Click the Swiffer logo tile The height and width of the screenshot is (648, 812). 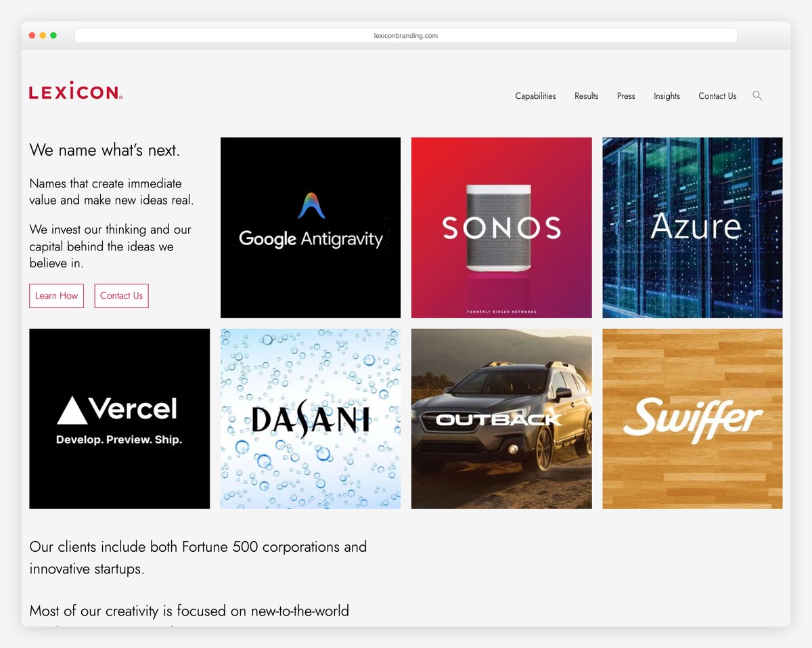(x=692, y=418)
